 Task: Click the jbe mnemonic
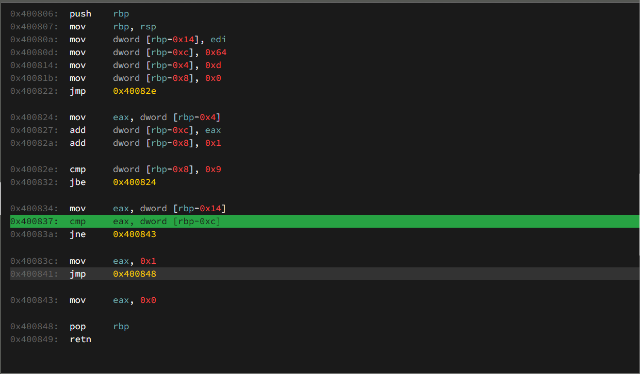[78, 182]
